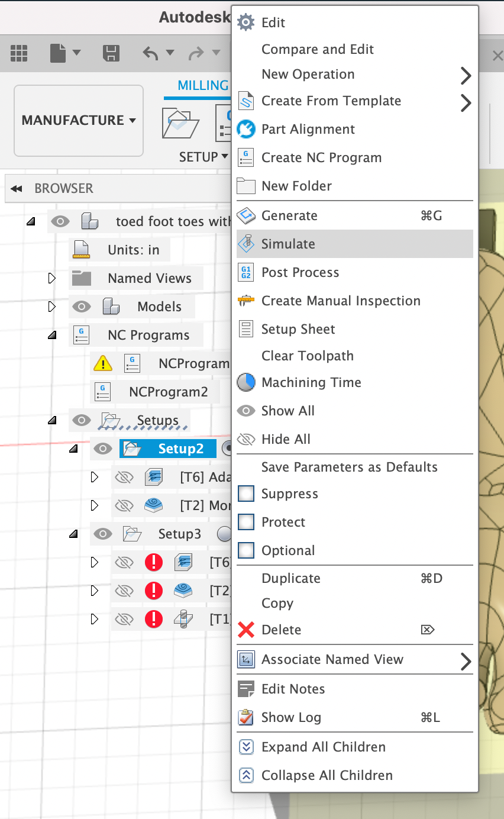
Task: Choose Duplicate from the context menu
Action: (290, 578)
